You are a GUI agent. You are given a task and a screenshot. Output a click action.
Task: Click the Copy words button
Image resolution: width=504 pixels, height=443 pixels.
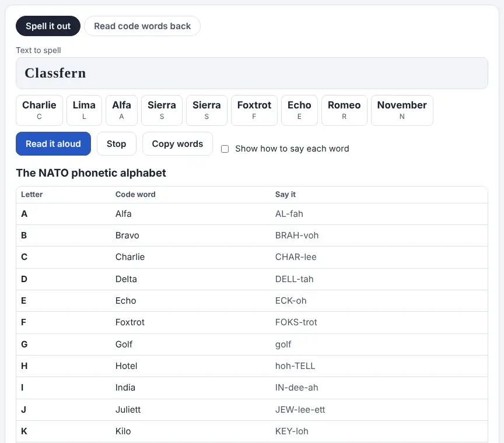[x=177, y=143]
